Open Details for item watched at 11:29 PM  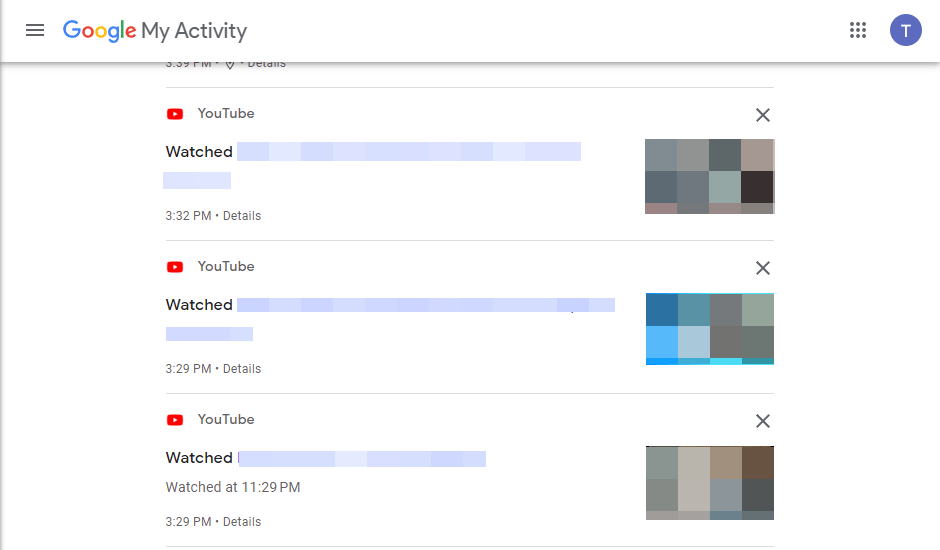pyautogui.click(x=242, y=522)
